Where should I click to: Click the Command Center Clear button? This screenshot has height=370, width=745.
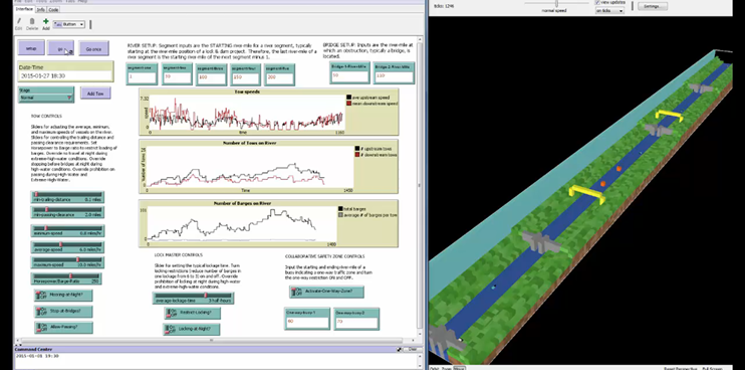coord(412,349)
